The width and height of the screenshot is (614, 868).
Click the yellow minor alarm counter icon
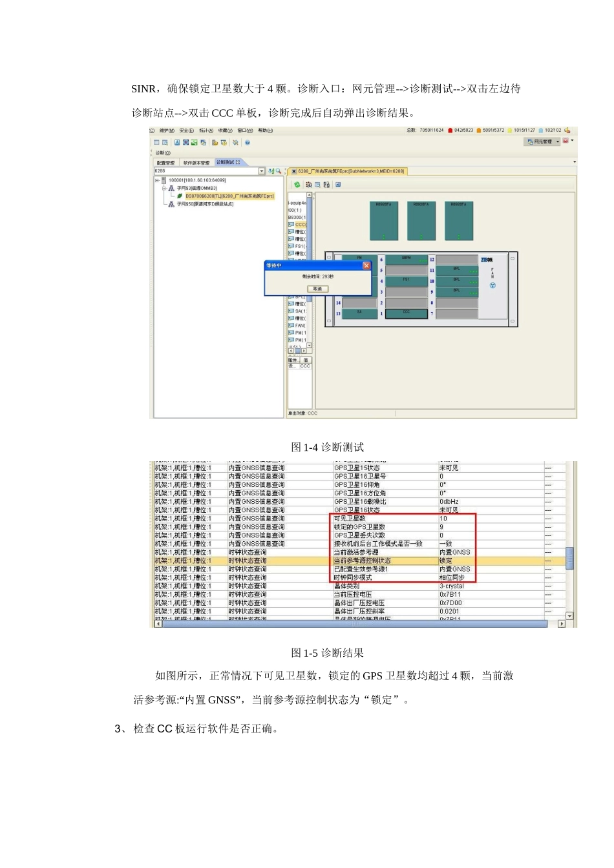[510, 130]
